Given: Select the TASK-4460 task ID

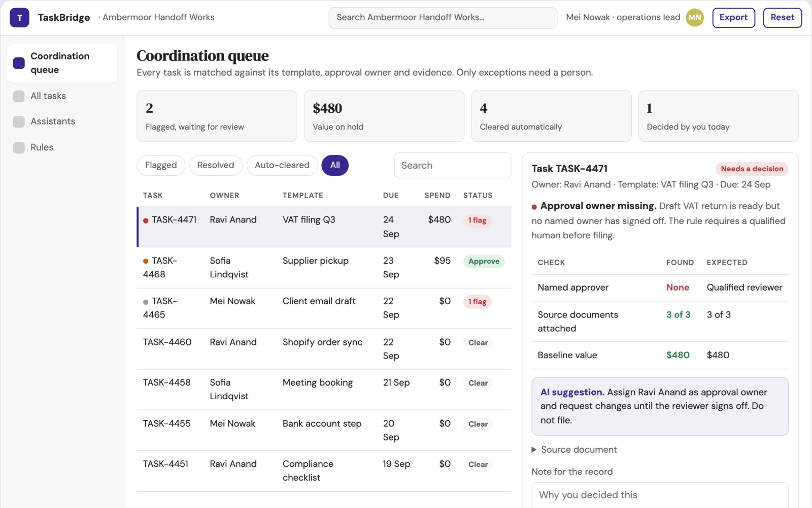Looking at the screenshot, I should (x=167, y=342).
